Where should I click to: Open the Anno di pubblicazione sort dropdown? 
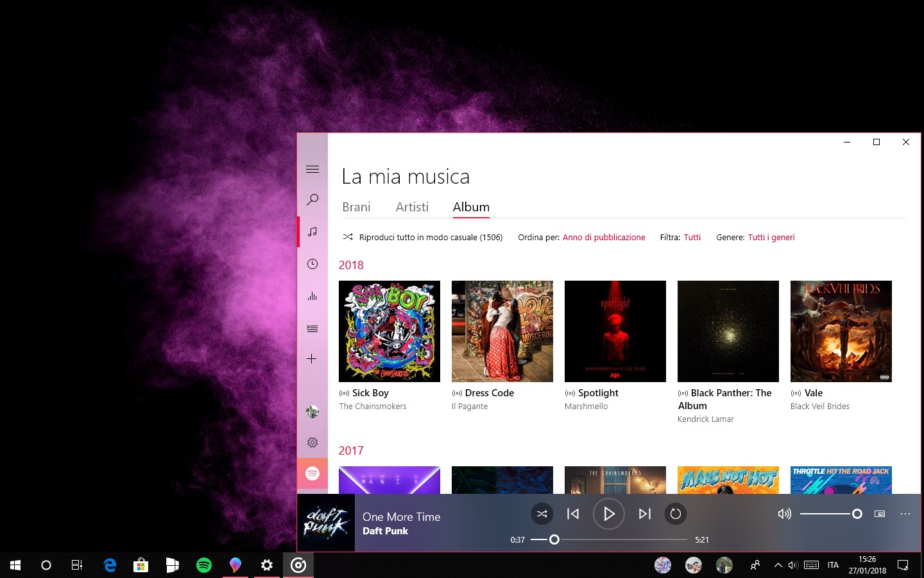coord(604,237)
